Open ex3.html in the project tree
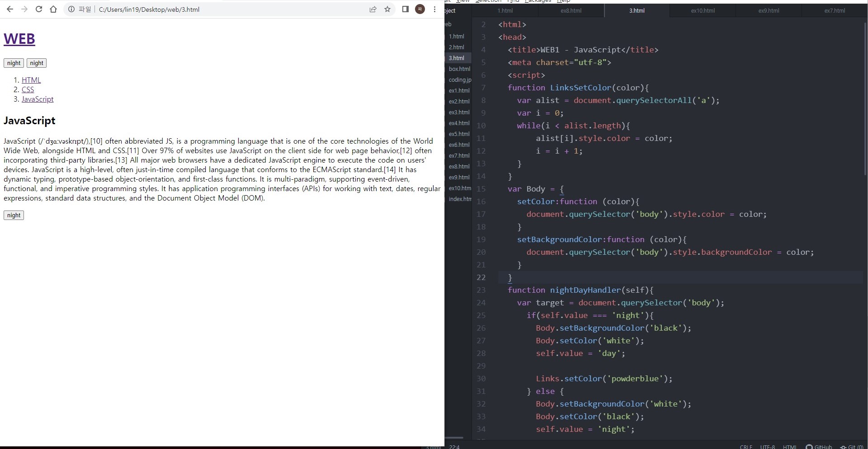Screen dimensions: 868x449 point(458,112)
